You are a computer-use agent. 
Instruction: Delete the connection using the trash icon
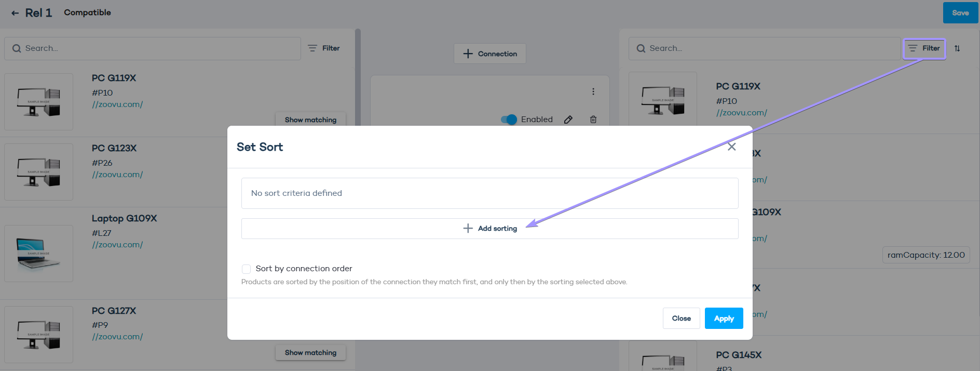(593, 120)
